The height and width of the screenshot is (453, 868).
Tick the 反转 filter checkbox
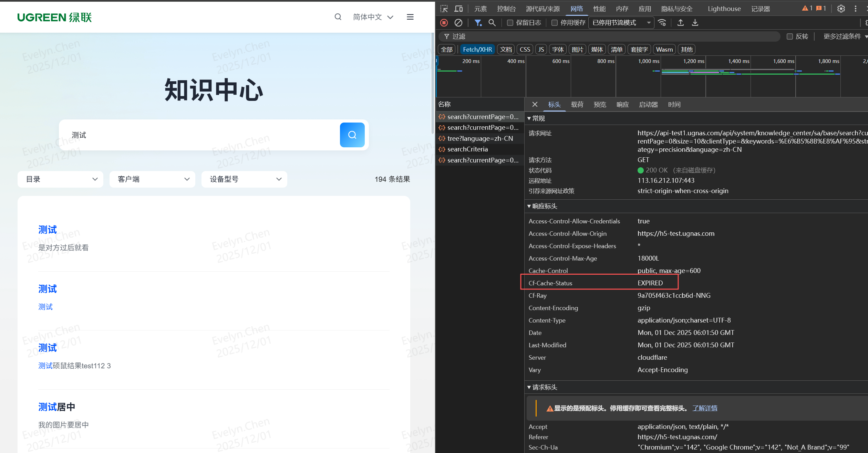coord(790,36)
